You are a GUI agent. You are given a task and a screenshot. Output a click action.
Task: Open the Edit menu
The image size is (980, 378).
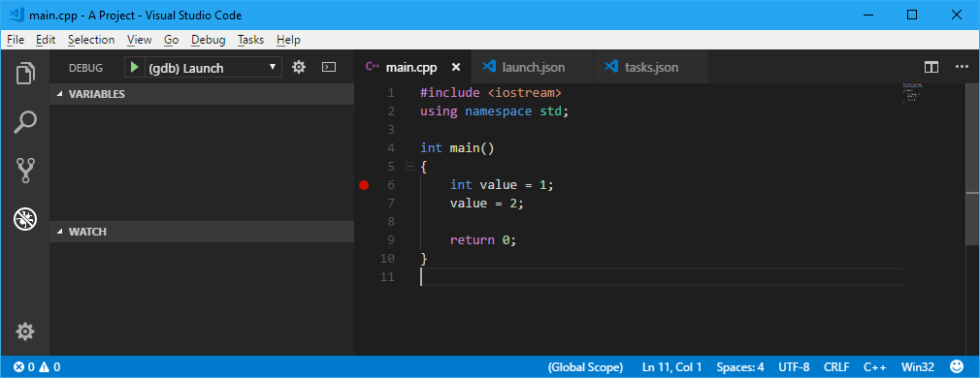pos(46,40)
